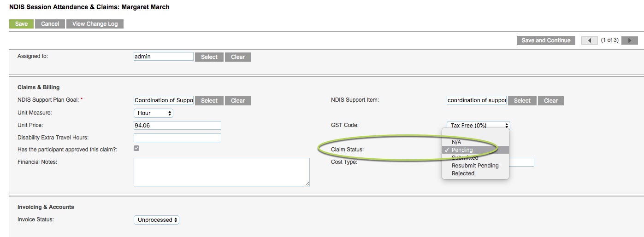
Task: Click the Claim Status label
Action: coord(348,150)
